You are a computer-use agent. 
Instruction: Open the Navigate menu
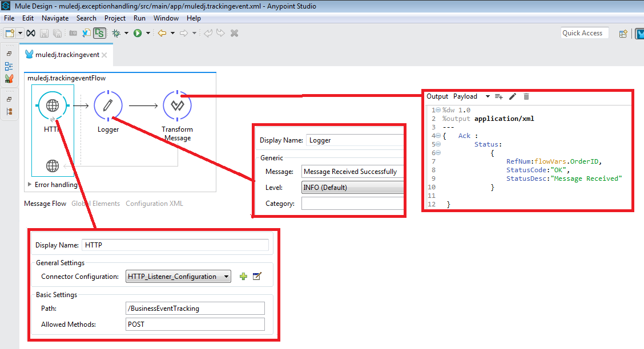(55, 18)
